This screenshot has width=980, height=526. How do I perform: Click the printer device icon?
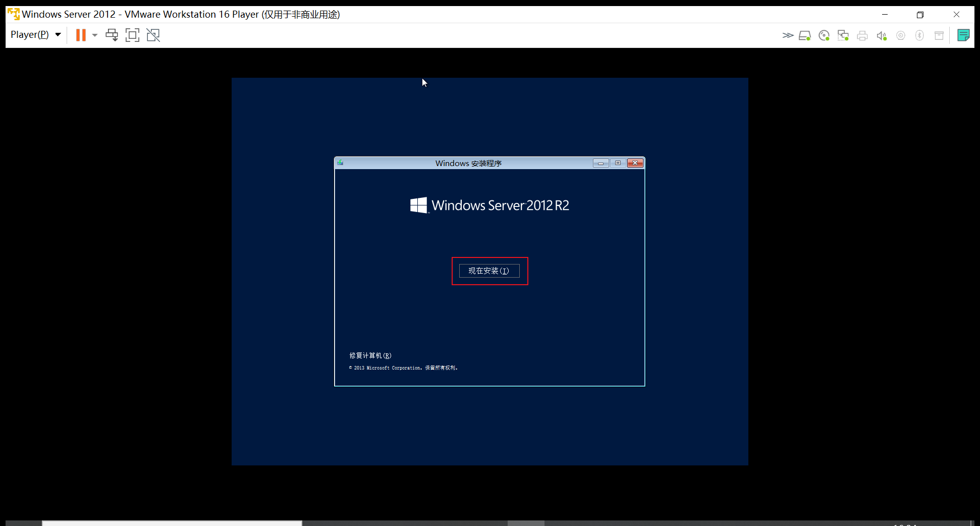tap(862, 35)
